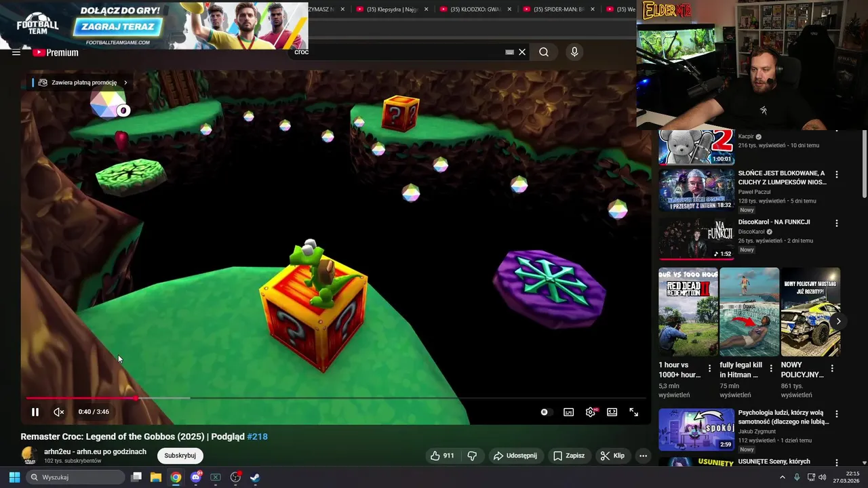868x488 pixels.
Task: Open Steam from the taskbar
Action: (x=255, y=477)
